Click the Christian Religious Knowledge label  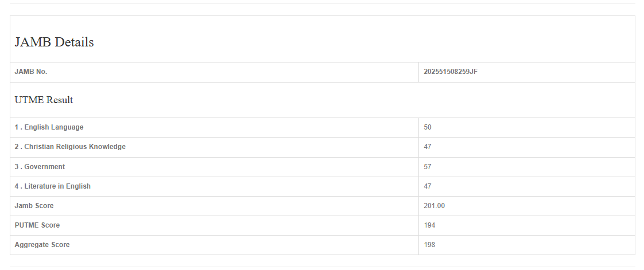point(70,147)
